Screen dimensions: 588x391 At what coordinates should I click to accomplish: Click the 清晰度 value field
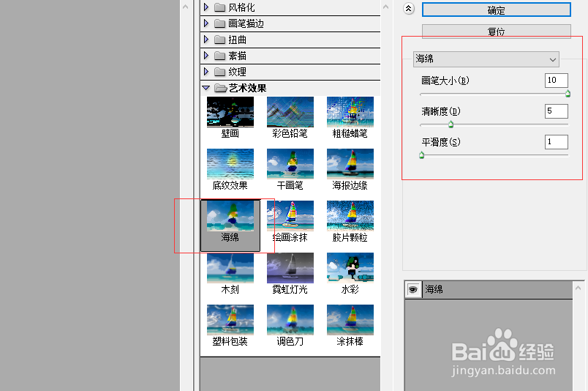[x=556, y=111]
